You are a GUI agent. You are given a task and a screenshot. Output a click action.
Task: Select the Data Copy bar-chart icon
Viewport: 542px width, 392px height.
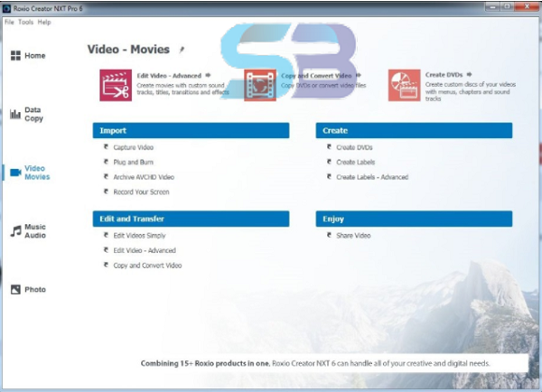(15, 114)
